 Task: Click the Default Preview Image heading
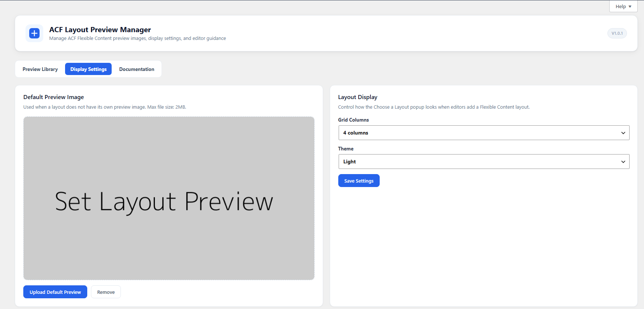[54, 97]
